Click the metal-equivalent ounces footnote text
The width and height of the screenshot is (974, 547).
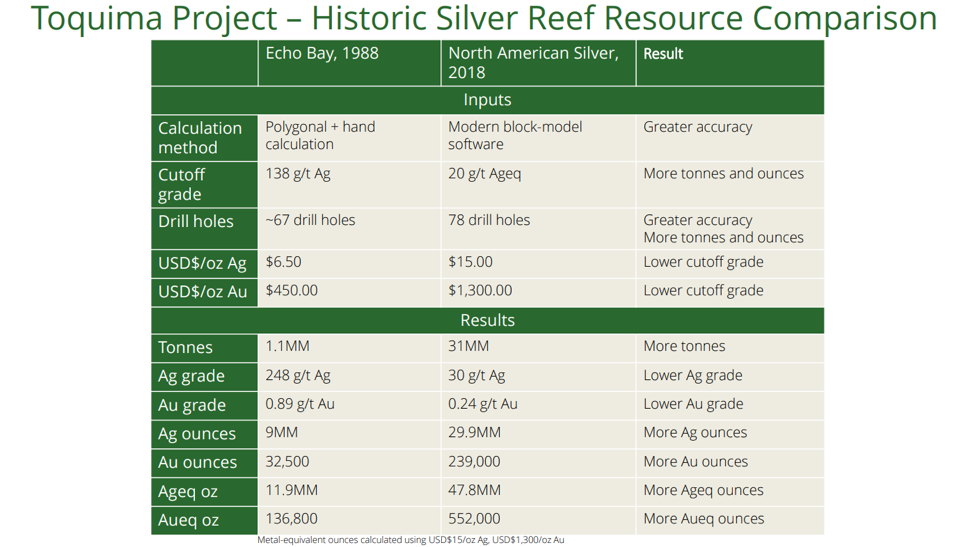coord(411,540)
